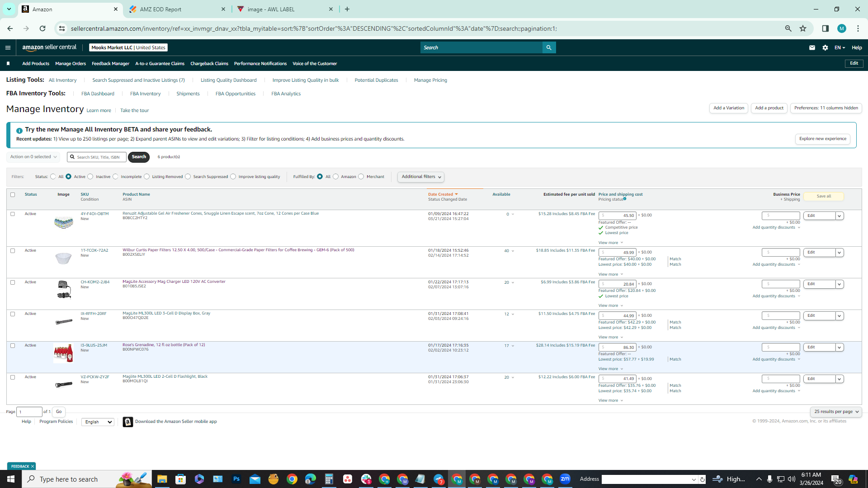868x488 pixels.
Task: Tick the checkbox for the Rose's Grenadine row
Action: point(13,346)
